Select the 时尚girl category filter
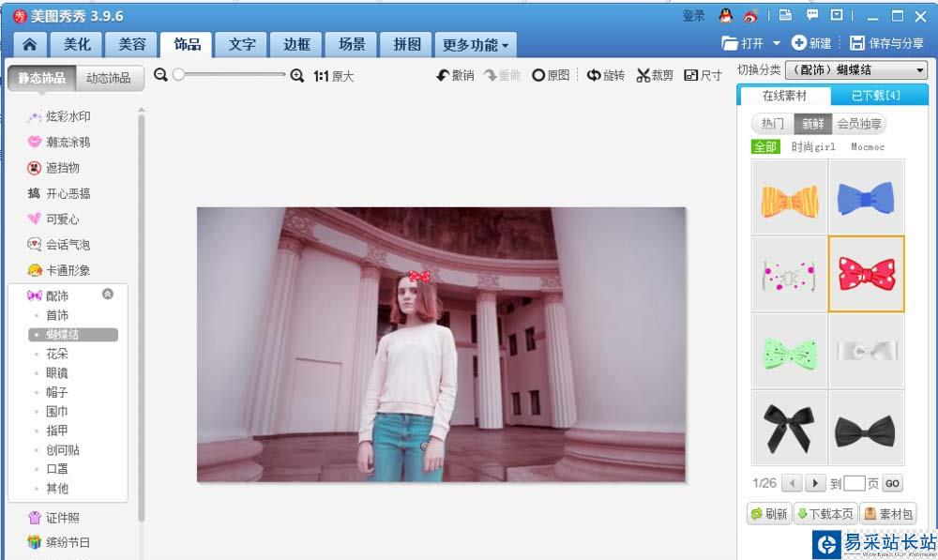This screenshot has width=938, height=560. (x=813, y=146)
